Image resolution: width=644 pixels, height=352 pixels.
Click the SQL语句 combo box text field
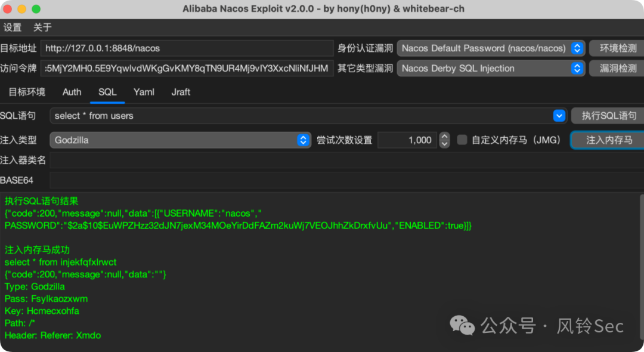301,116
